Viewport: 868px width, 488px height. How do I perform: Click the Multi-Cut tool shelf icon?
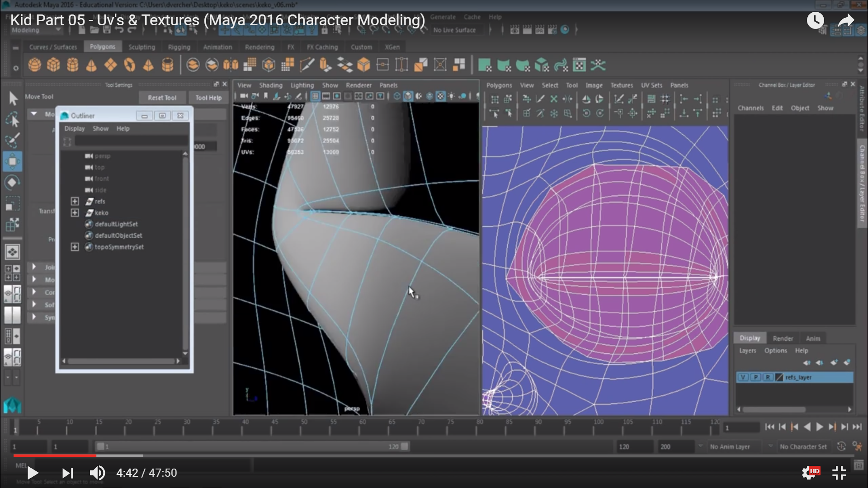(x=307, y=65)
